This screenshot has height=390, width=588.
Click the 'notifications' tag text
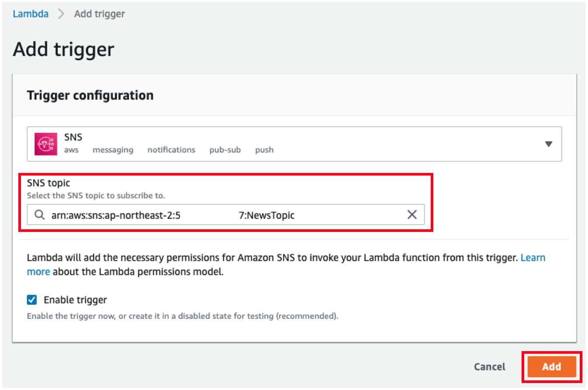coord(171,150)
